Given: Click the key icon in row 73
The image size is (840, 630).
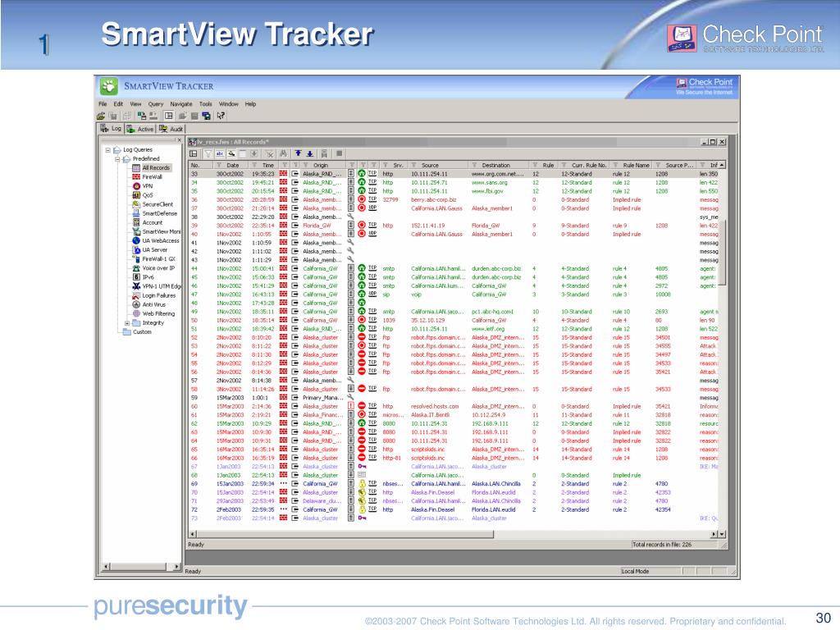Looking at the screenshot, I should pyautogui.click(x=362, y=518).
